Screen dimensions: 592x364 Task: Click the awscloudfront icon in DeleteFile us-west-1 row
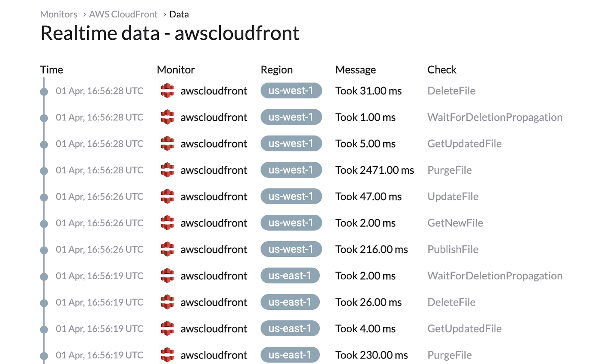point(167,91)
